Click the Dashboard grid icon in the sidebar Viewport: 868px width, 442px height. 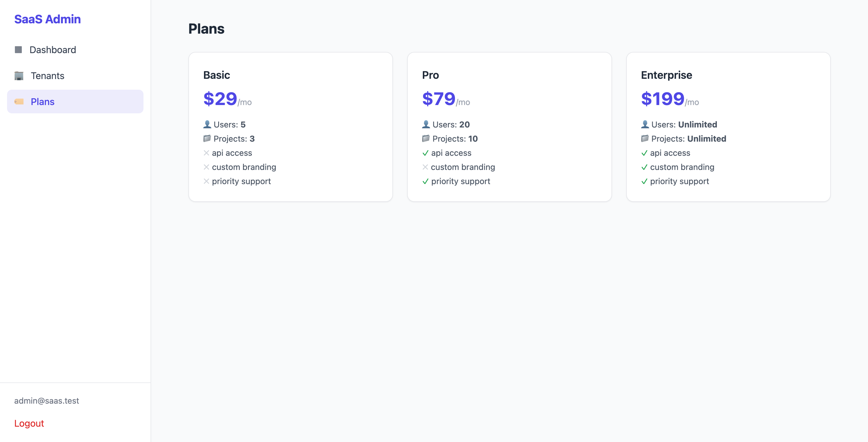[x=18, y=50]
